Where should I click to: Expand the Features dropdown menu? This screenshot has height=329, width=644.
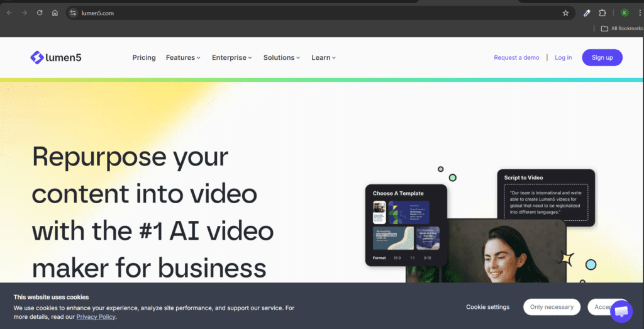point(183,58)
